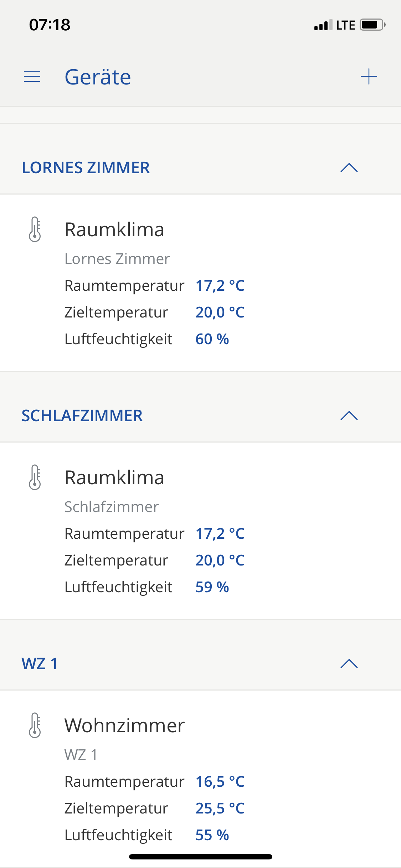Tap the battery status icon
Viewport: 401px width, 868px height.
[372, 25]
